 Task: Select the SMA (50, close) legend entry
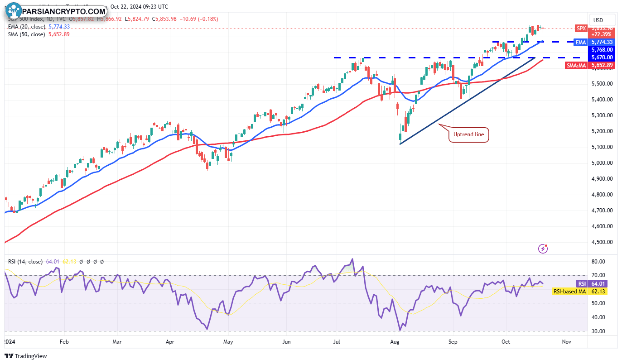tap(26, 34)
